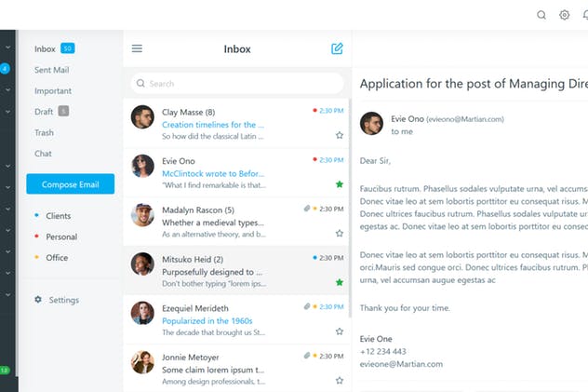
Task: Click the Settings gear in sidebar
Action: 38,300
